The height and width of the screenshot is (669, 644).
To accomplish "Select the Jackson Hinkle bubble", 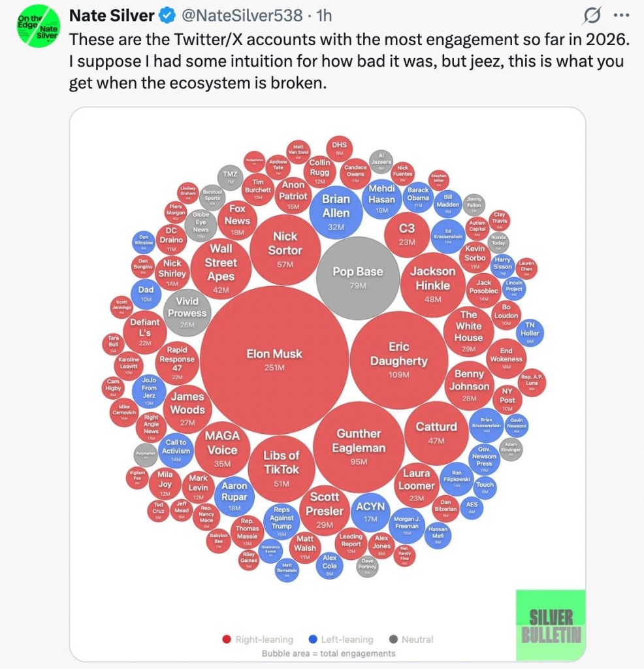I will [433, 284].
